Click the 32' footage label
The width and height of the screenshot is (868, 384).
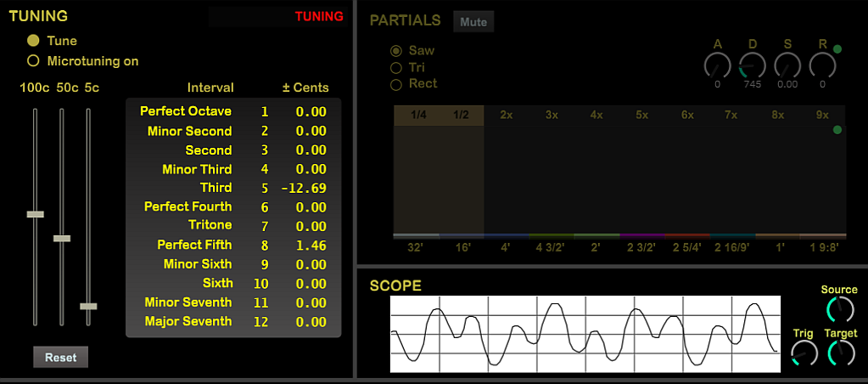(417, 248)
